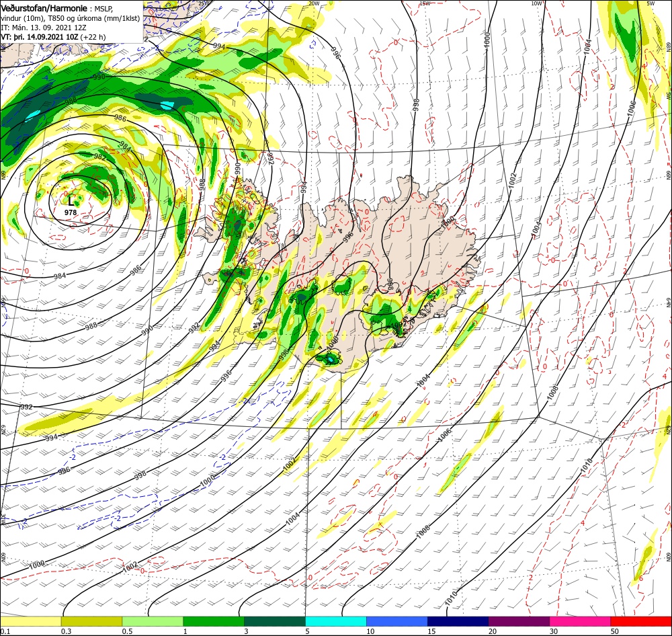
Task: Click the purple 20 mm legend block
Action: 519,621
